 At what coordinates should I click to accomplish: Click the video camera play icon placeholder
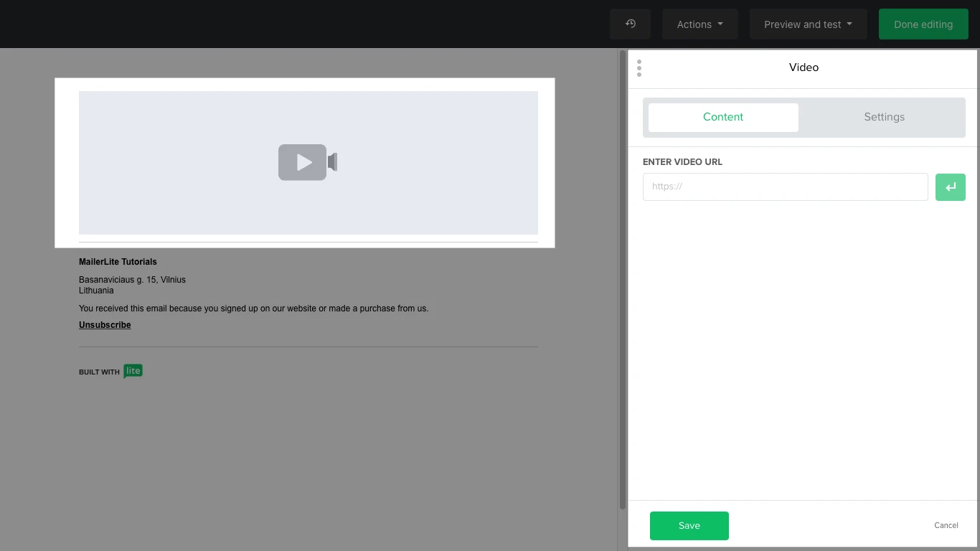coord(307,162)
